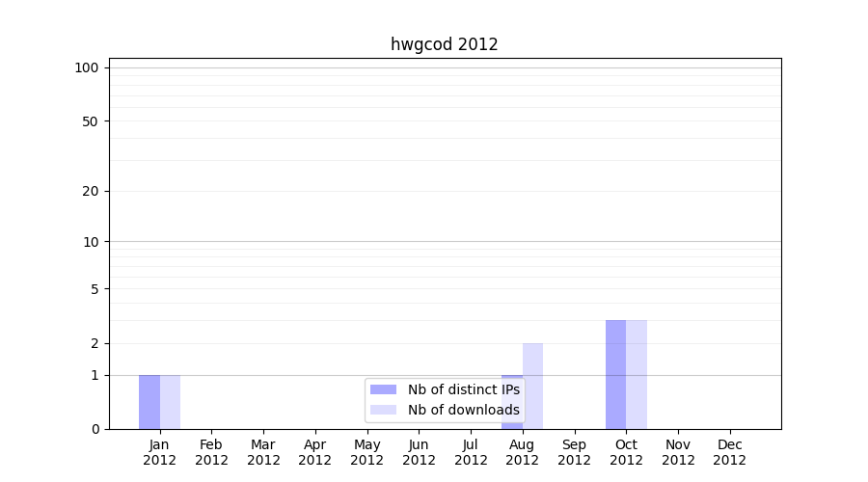Viewport: 868px width, 482px height.
Task: Click the October distinct IPs bar
Action: click(x=615, y=374)
